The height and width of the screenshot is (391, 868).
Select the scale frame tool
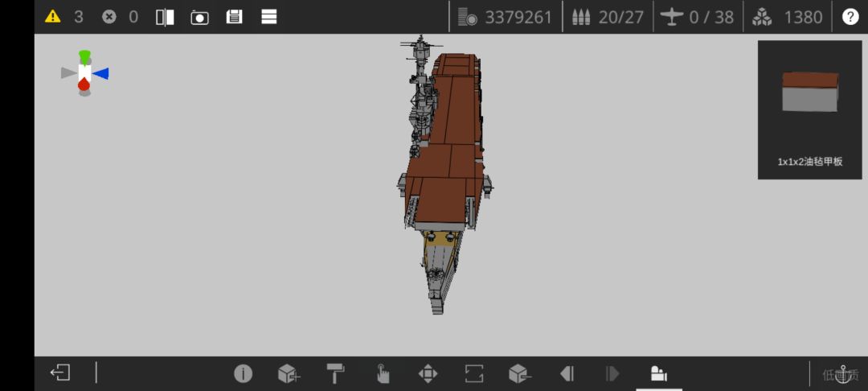click(x=474, y=374)
